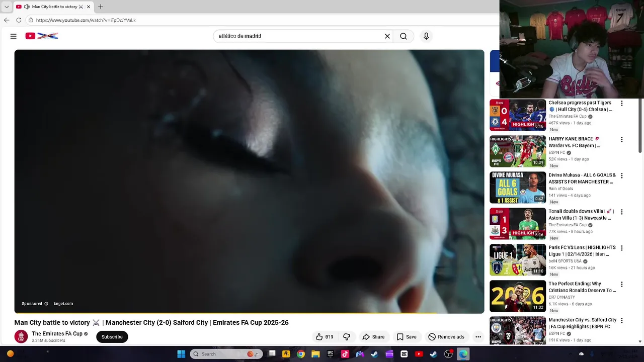Share the video with the Share button

(373, 337)
